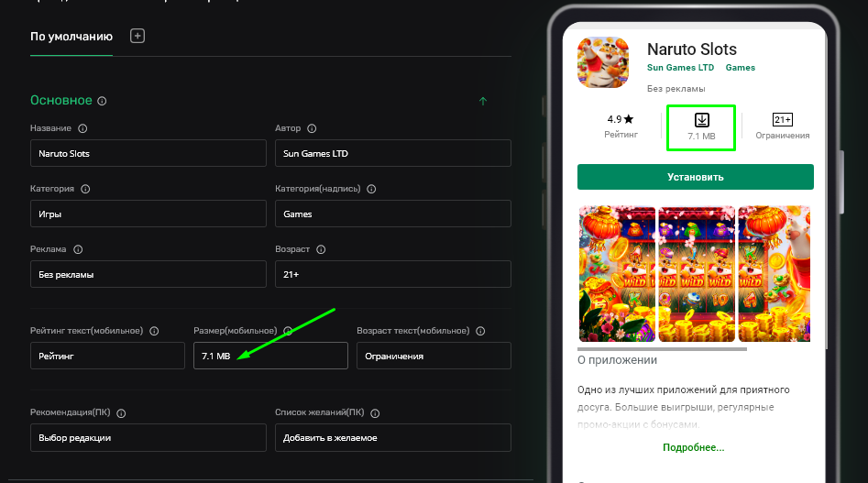Viewport: 868px width, 483px height.
Task: Edit the Возраст текст field Ограничения
Action: point(434,356)
